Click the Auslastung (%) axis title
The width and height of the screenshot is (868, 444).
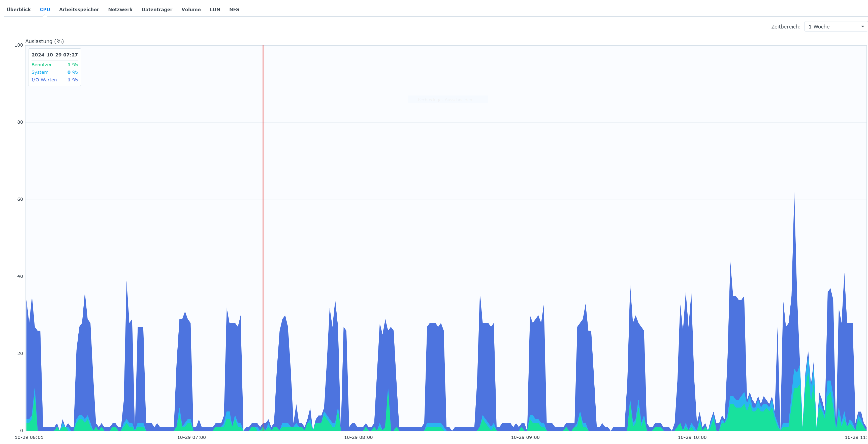point(45,41)
